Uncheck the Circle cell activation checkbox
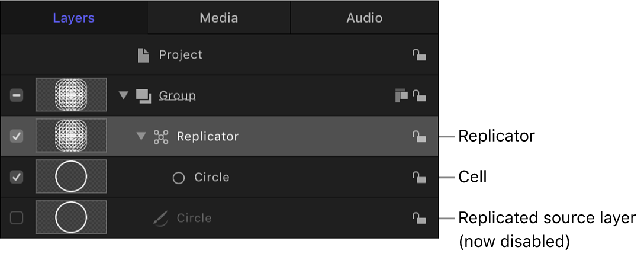644x257 pixels. click(x=17, y=177)
